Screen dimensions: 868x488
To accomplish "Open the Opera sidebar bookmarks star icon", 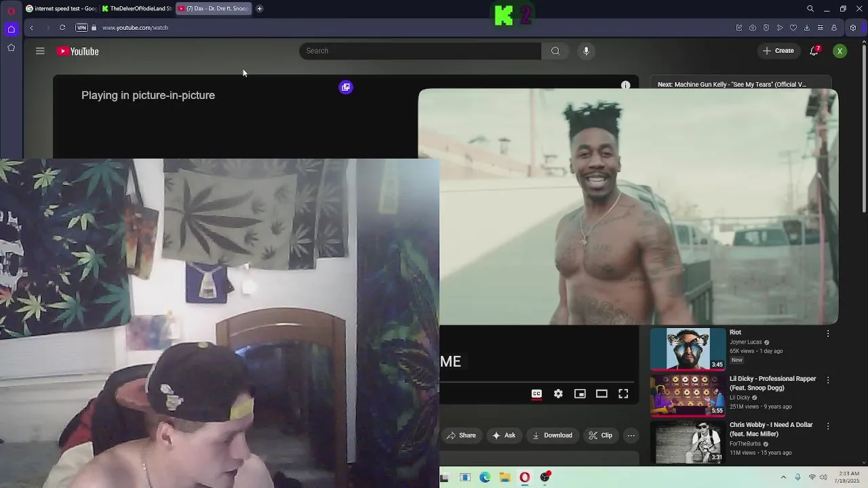I will coord(11,47).
